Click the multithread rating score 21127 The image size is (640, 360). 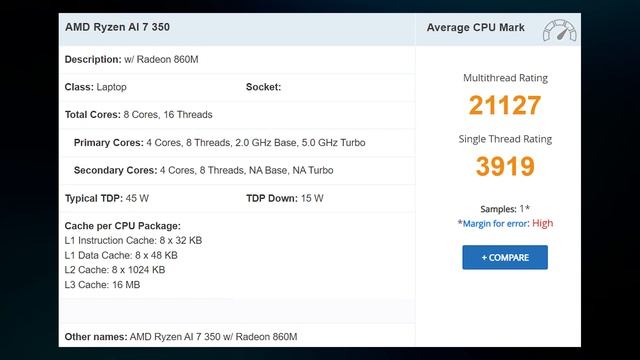505,105
